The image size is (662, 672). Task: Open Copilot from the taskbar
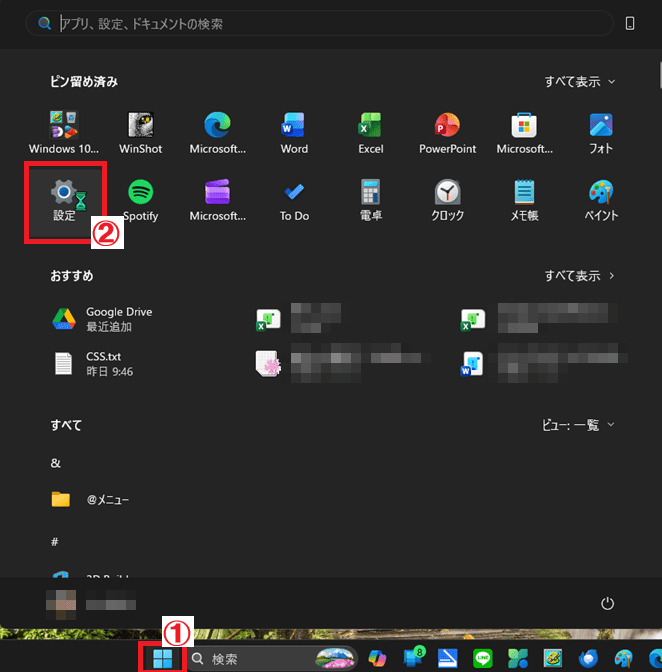click(x=377, y=658)
